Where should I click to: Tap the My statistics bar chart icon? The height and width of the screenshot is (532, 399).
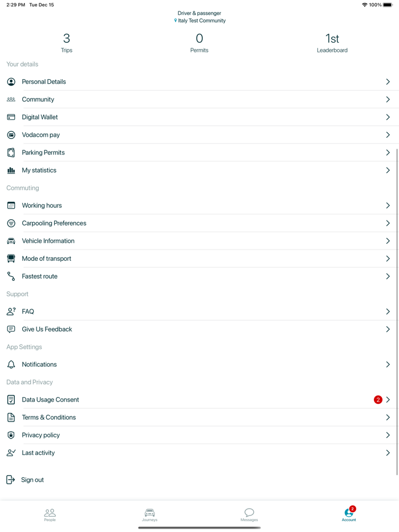point(11,170)
